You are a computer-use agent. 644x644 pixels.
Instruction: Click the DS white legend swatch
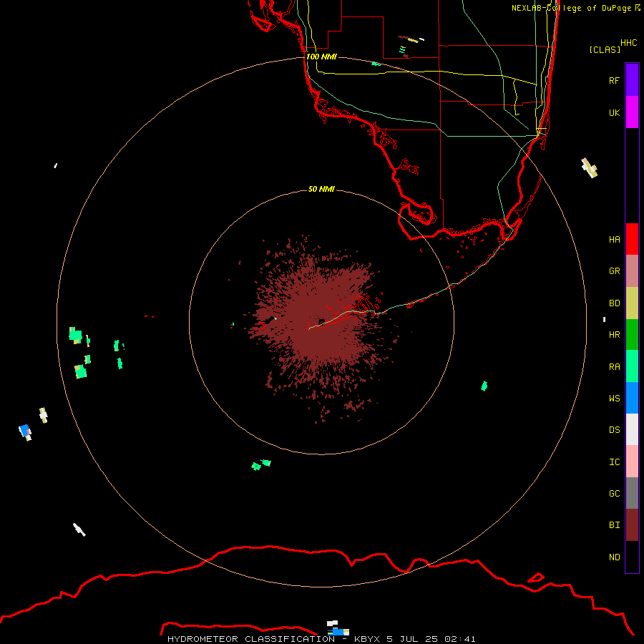pyautogui.click(x=632, y=429)
